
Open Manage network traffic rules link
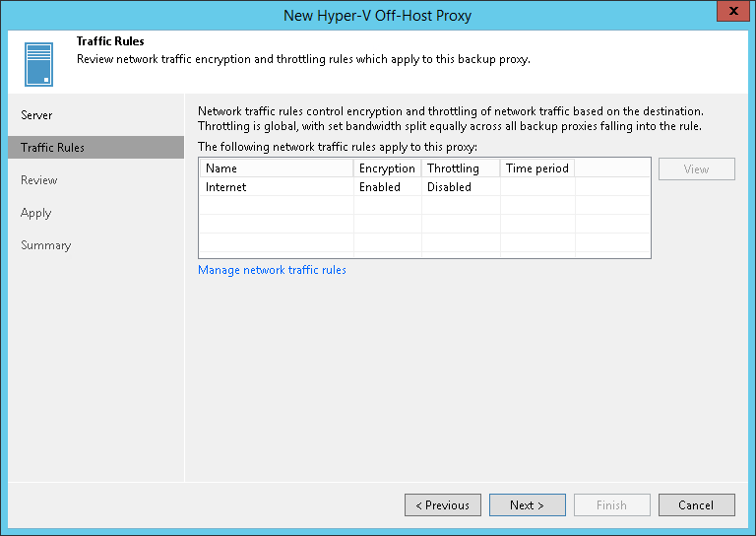click(x=272, y=270)
